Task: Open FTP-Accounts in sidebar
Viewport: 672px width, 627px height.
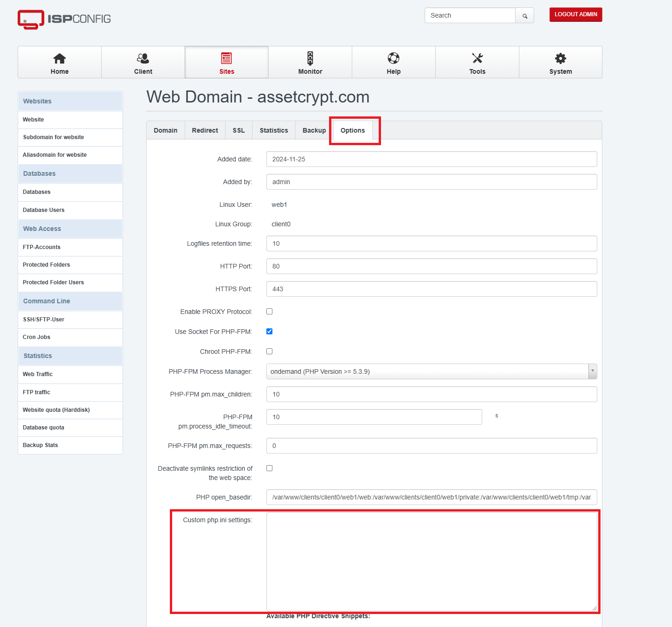Action: (70, 247)
